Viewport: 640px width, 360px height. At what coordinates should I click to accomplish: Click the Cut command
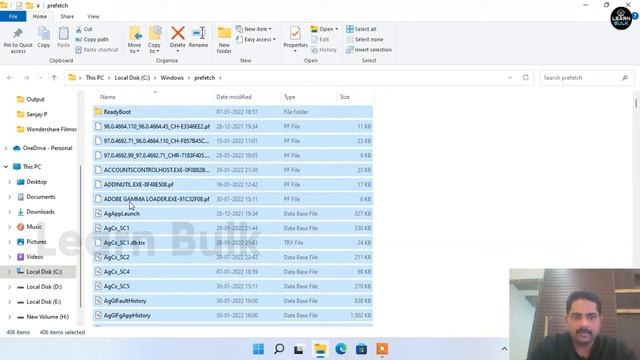click(84, 29)
